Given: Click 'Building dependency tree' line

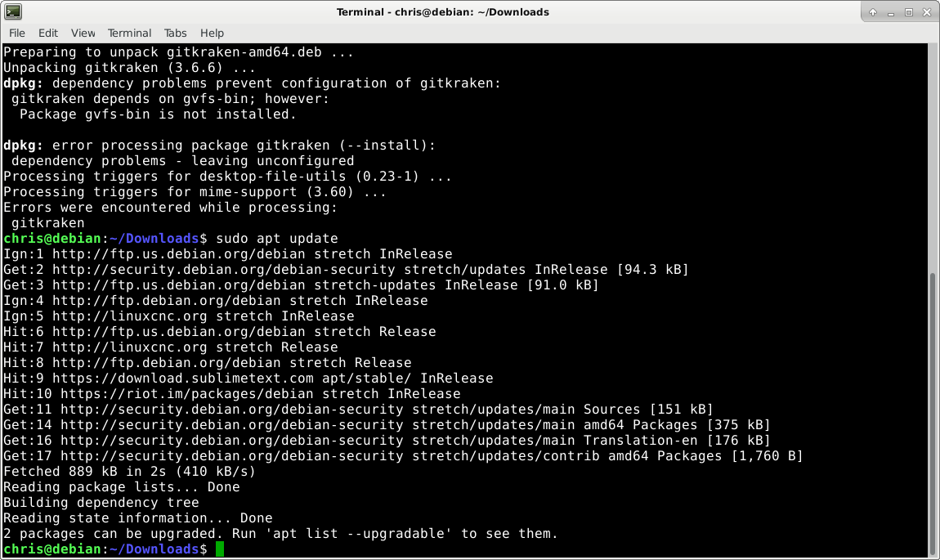Looking at the screenshot, I should click(x=101, y=503).
